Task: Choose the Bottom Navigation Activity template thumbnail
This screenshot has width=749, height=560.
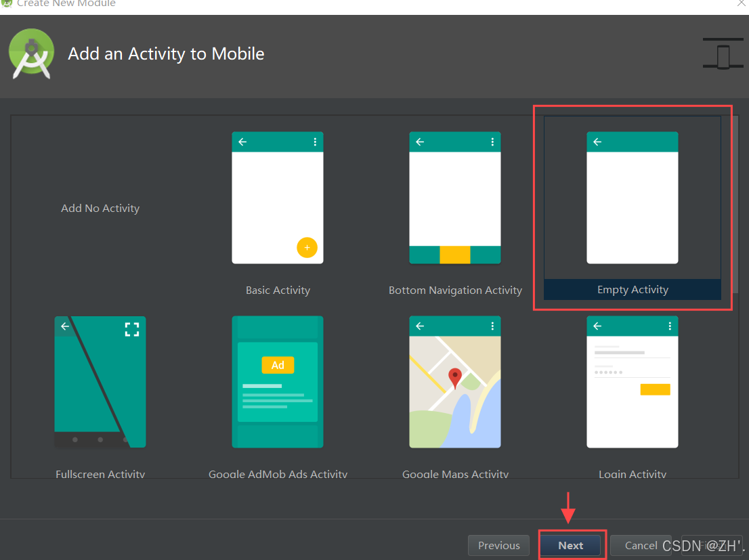Action: click(x=455, y=198)
